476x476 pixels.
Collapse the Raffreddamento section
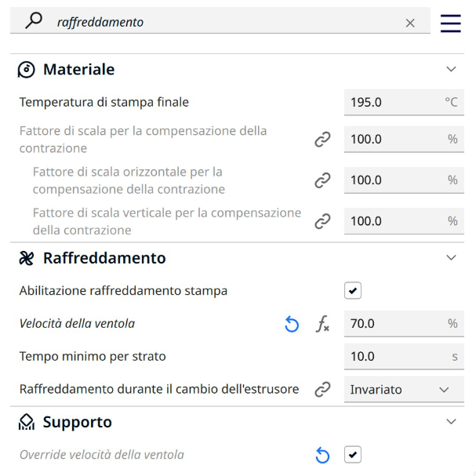tap(451, 257)
